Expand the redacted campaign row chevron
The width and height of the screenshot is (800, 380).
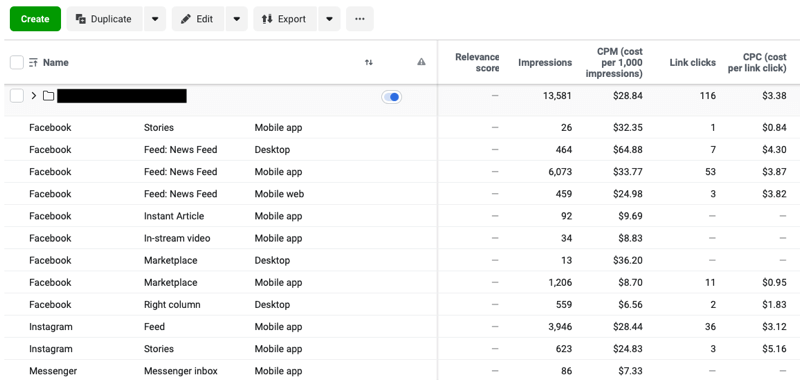click(x=34, y=95)
